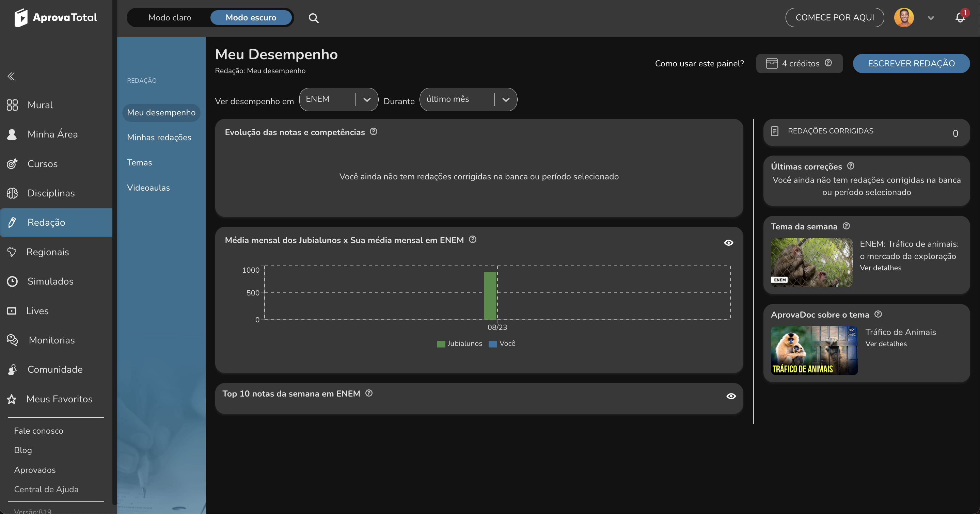Click the Redação pencil icon
Image resolution: width=980 pixels, height=514 pixels.
click(12, 222)
